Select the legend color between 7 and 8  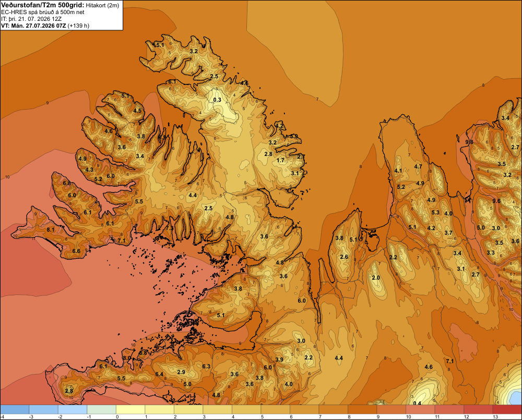coord(333,410)
